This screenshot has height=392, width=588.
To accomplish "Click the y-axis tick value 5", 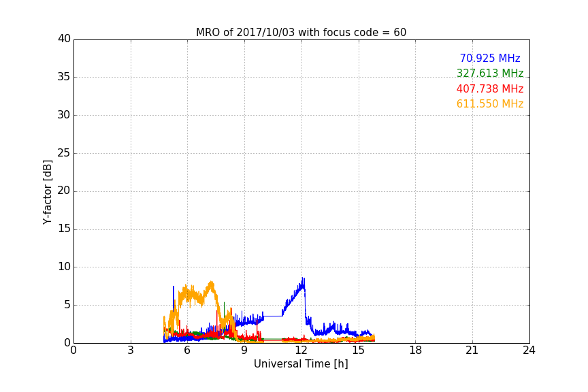I will (x=67, y=305).
